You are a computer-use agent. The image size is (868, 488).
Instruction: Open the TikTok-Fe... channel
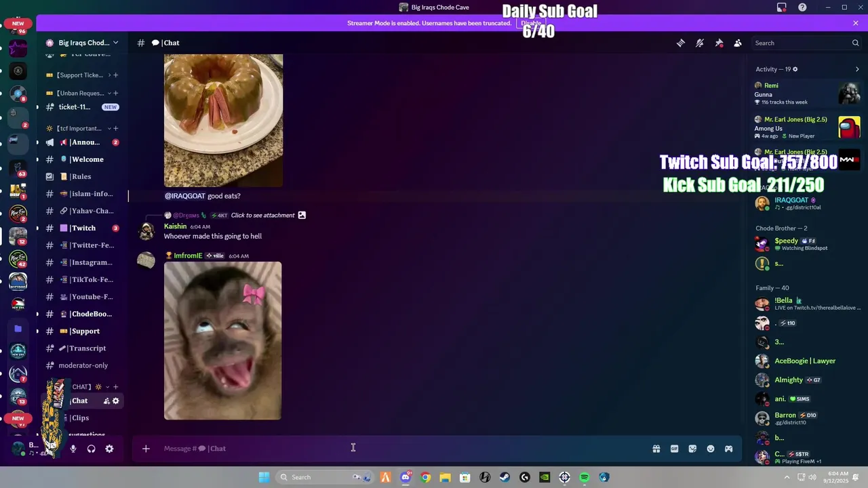[82, 279]
